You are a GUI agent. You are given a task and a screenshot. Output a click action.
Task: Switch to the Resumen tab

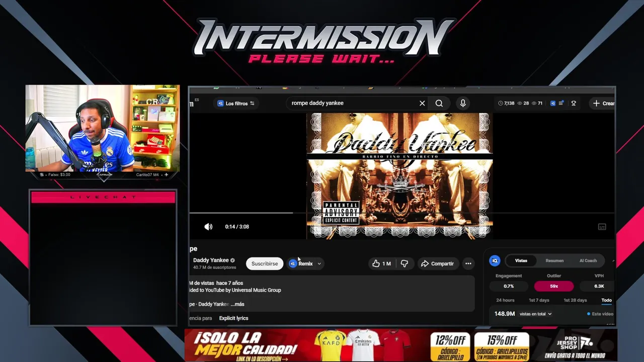point(554,260)
